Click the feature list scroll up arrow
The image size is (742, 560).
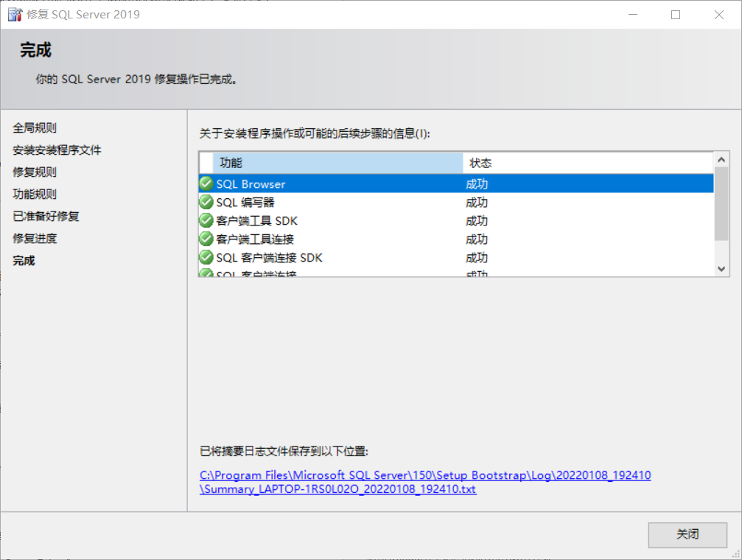point(721,160)
